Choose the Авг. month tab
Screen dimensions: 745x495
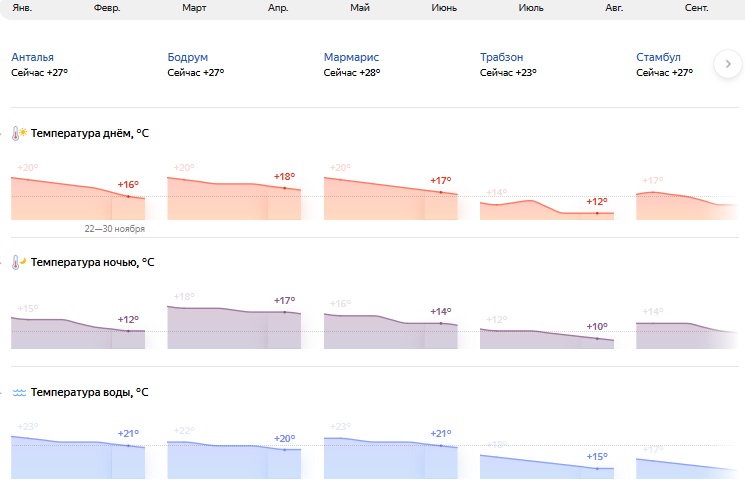[614, 8]
